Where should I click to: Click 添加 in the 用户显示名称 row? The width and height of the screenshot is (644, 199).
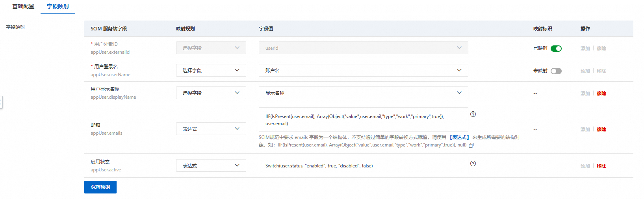pos(585,94)
